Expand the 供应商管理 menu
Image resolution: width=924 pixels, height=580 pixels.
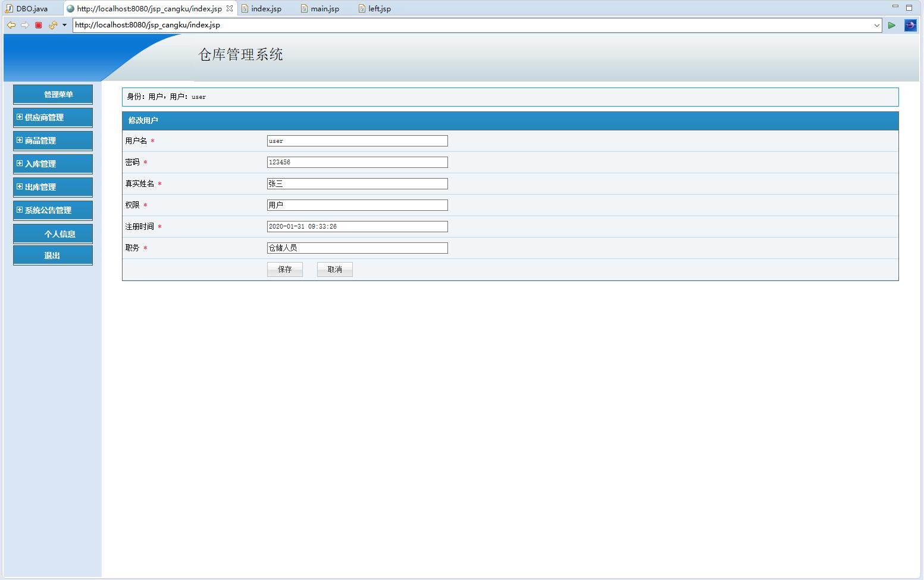(x=53, y=118)
